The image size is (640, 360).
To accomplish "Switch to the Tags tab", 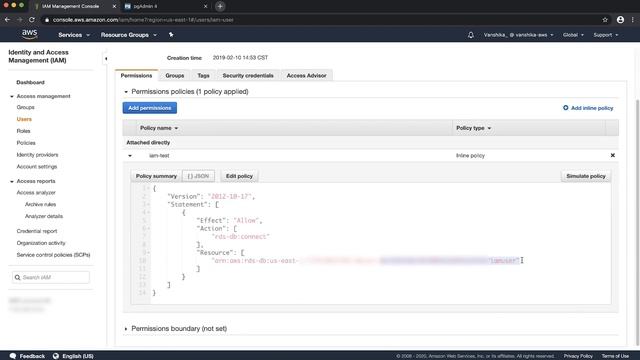I will 203,76.
